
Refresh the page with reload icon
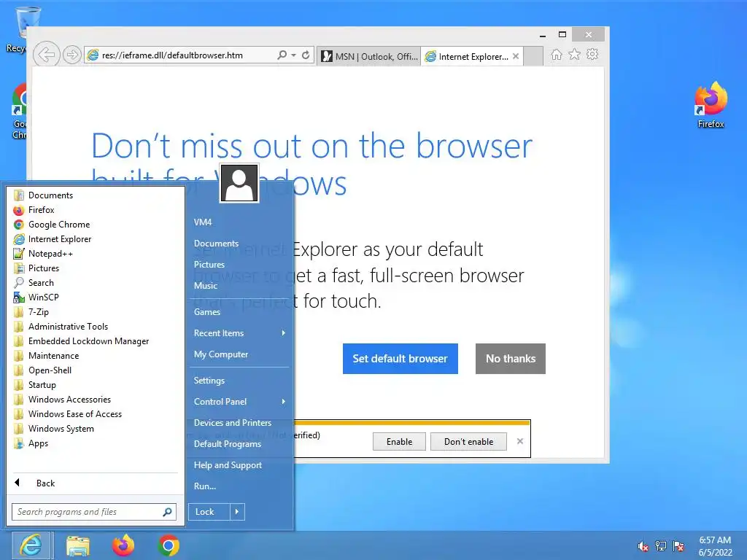tap(306, 55)
